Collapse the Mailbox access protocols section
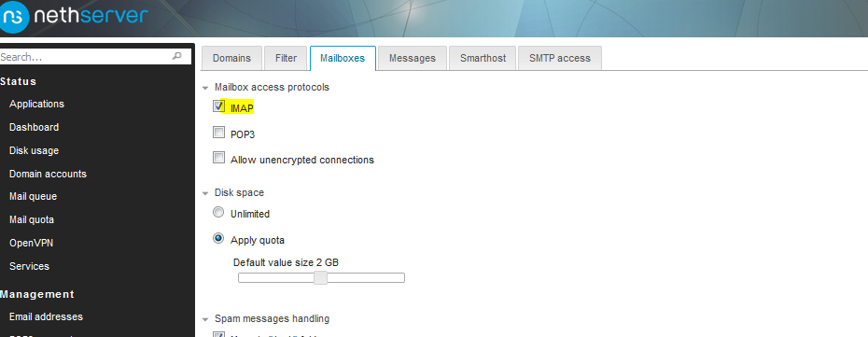The image size is (868, 337). pyautogui.click(x=206, y=88)
